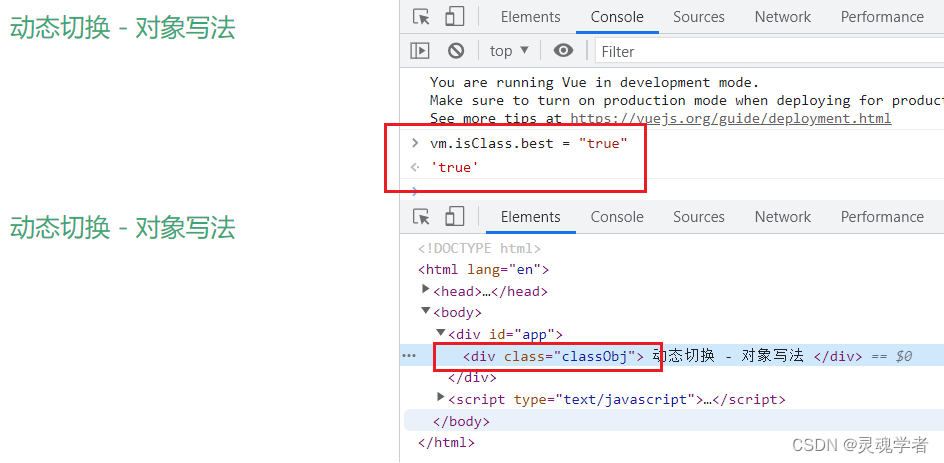Select the inspect element icon in top DevTools

(x=421, y=17)
